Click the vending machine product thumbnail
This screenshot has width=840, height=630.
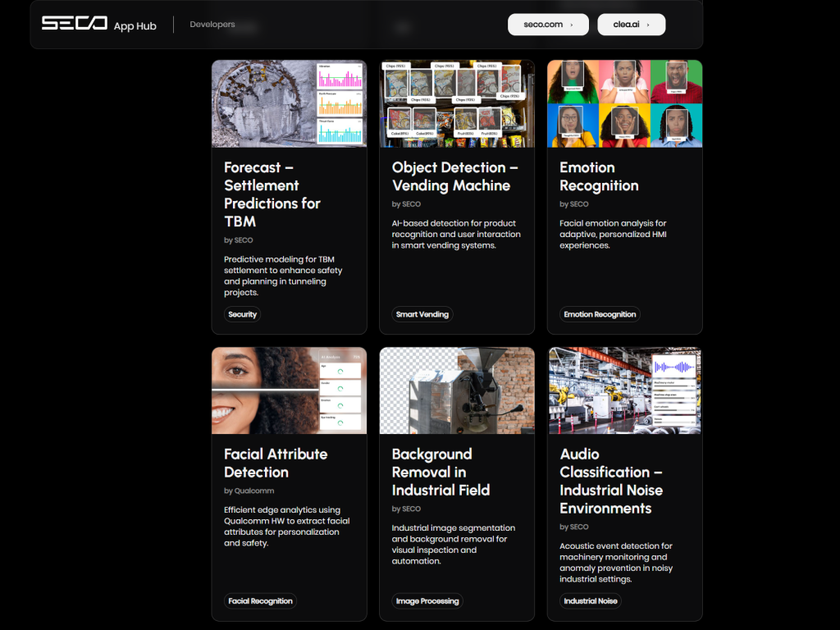[457, 103]
